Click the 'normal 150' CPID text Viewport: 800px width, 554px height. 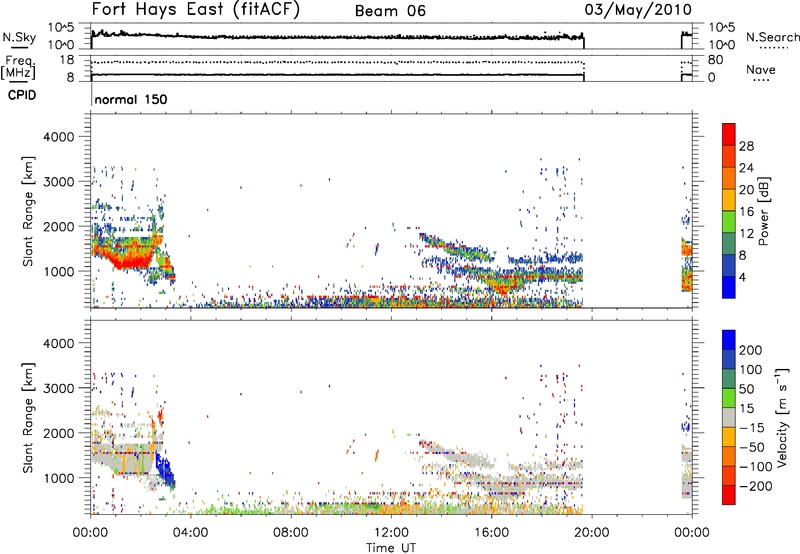pos(131,99)
